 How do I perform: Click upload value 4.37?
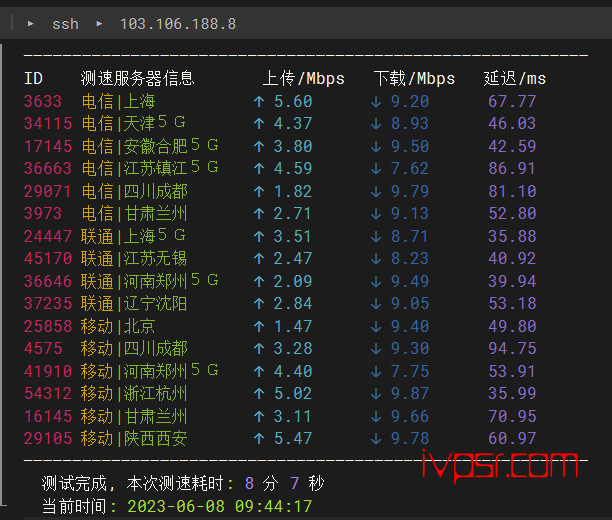pyautogui.click(x=293, y=123)
